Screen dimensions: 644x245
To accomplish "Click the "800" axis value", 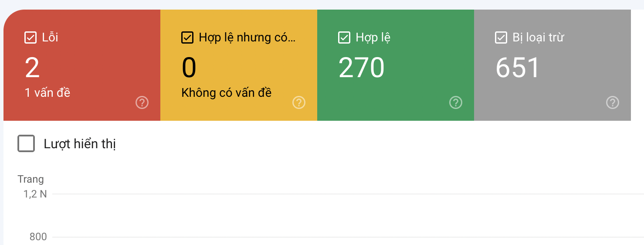I will 38,237.
